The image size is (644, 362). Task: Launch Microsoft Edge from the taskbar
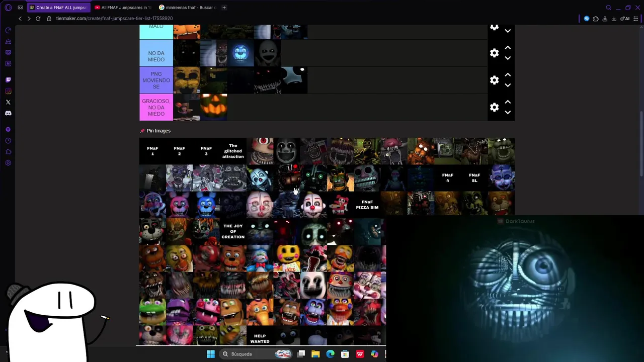[x=330, y=354]
